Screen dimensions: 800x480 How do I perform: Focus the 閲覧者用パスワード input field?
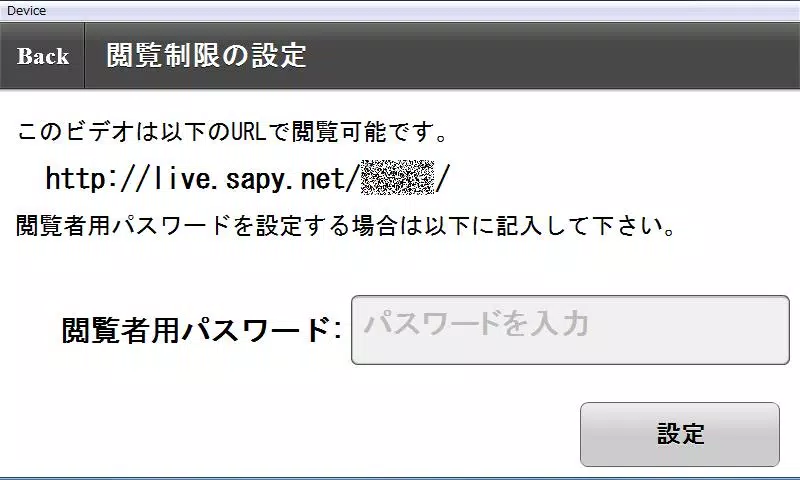tap(570, 330)
